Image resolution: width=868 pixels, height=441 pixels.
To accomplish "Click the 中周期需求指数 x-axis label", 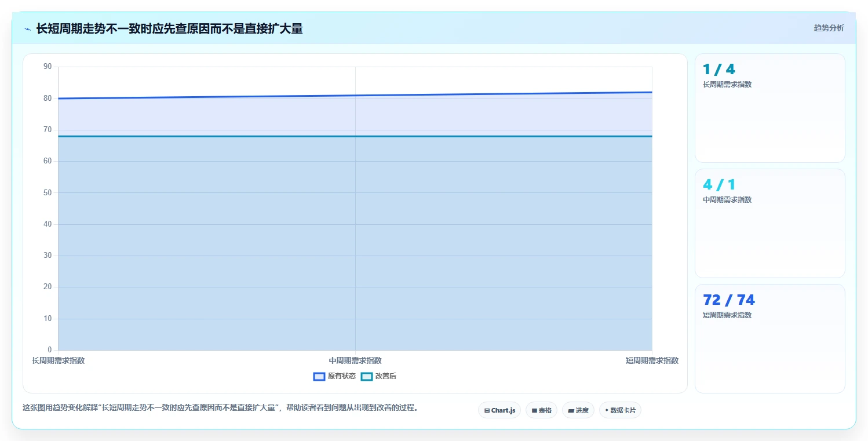I will click(x=355, y=360).
